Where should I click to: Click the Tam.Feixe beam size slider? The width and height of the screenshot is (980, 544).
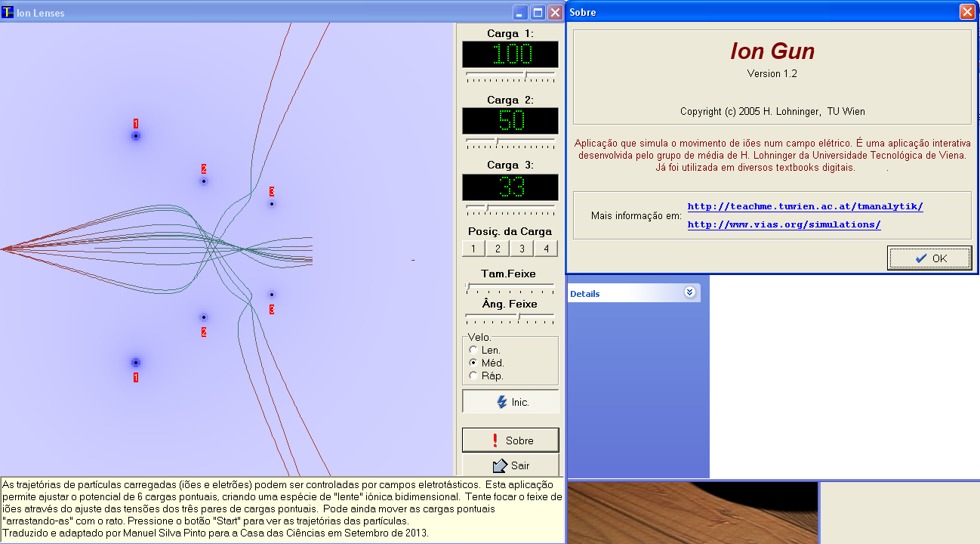coord(510,286)
